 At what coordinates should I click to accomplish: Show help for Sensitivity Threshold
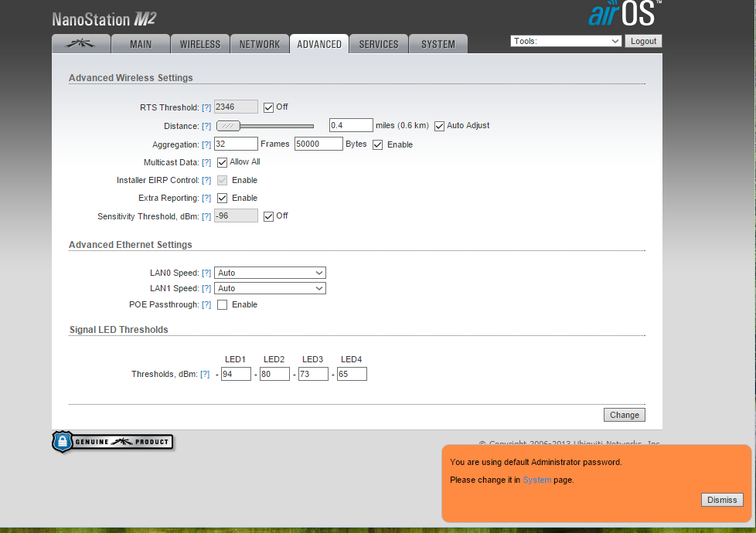click(x=206, y=216)
